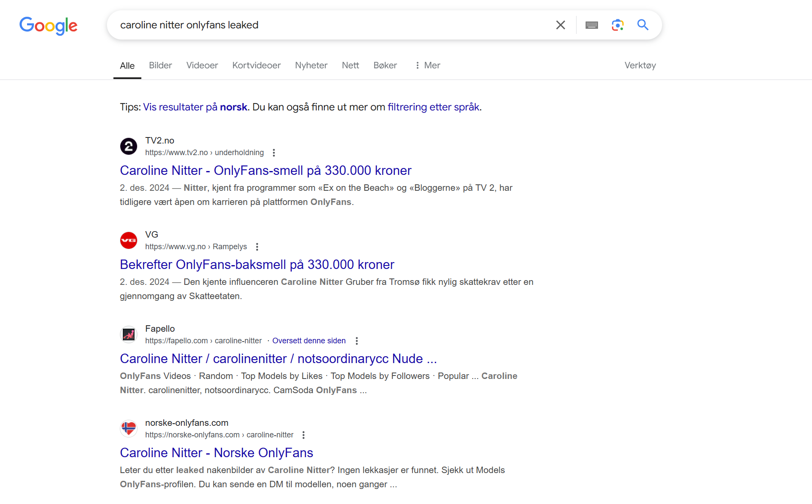Image resolution: width=812 pixels, height=504 pixels.
Task: Switch to the Bilder tab
Action: click(160, 65)
